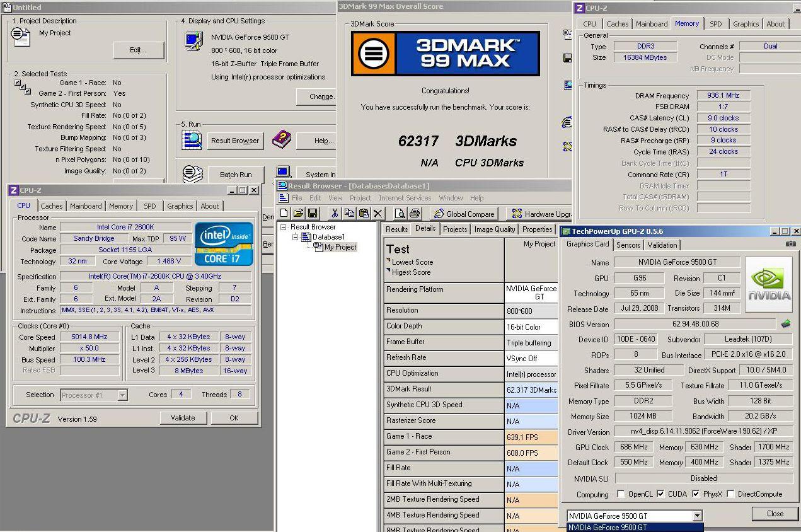
Task: Click the Database1 icon in result tree
Action: (x=307, y=237)
